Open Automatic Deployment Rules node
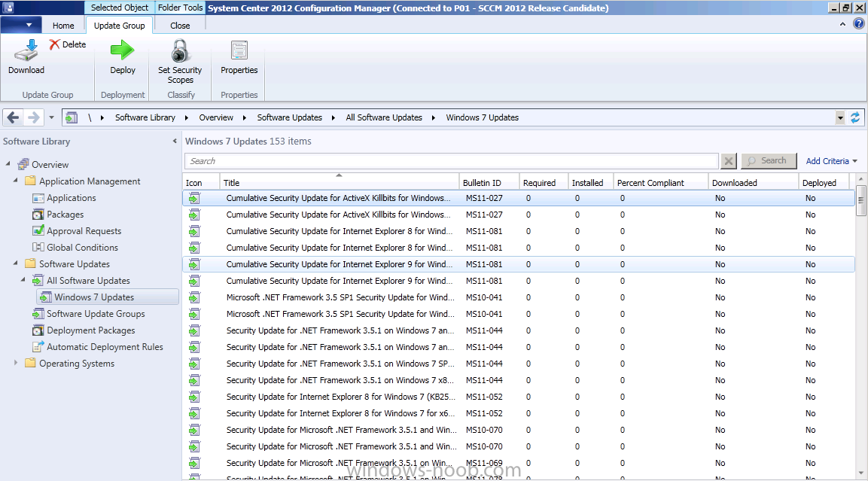Screen dimensions: 868x481 coord(105,347)
